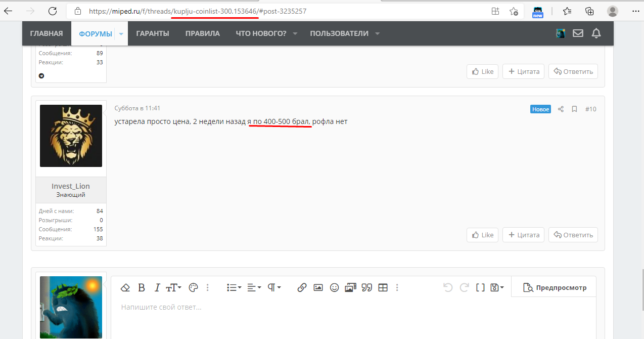This screenshot has width=644, height=339.
Task: Open the browser profile avatar
Action: tap(613, 11)
